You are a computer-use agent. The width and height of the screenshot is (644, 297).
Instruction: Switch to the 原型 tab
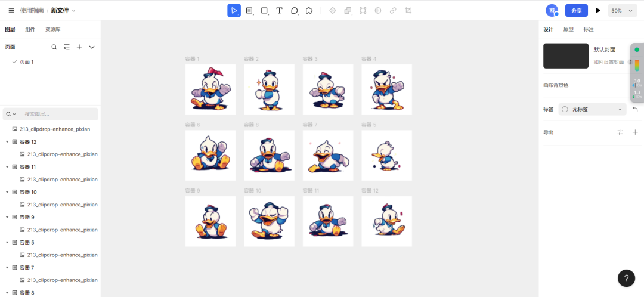(x=568, y=29)
